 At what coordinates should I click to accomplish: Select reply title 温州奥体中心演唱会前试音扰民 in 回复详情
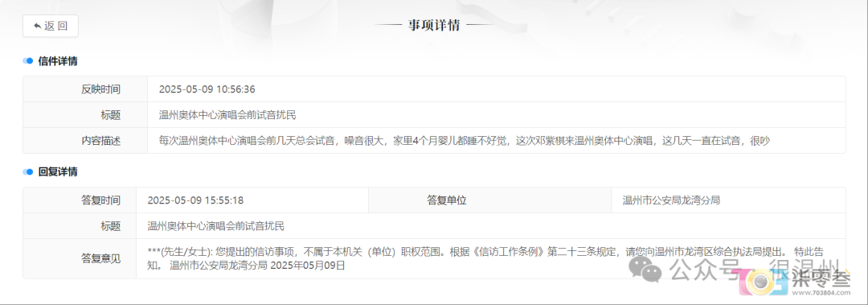click(x=216, y=225)
